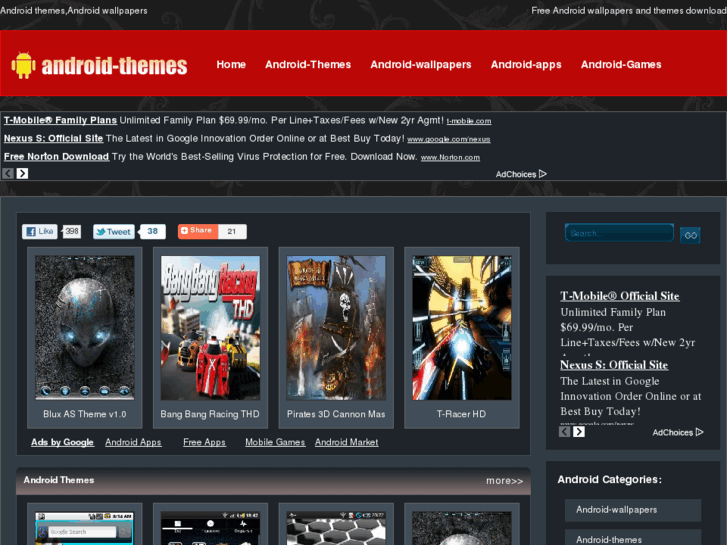Click the share count 21
The image size is (727, 545).
click(232, 231)
